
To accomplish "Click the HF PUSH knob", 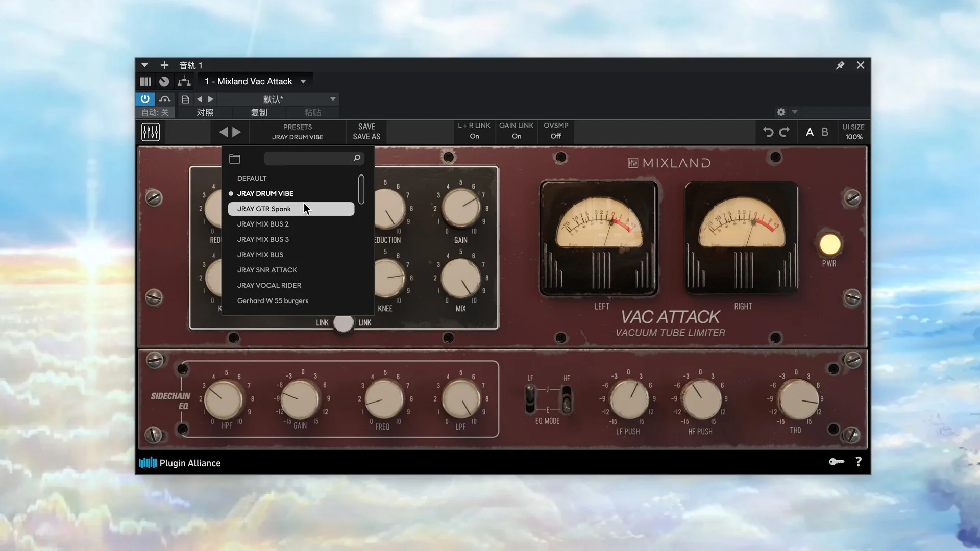I will (x=701, y=399).
